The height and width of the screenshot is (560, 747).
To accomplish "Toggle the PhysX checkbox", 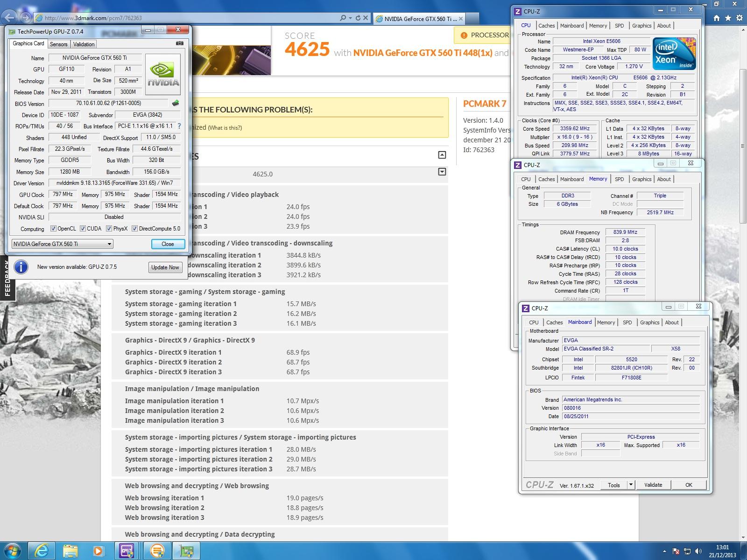I will (x=109, y=229).
